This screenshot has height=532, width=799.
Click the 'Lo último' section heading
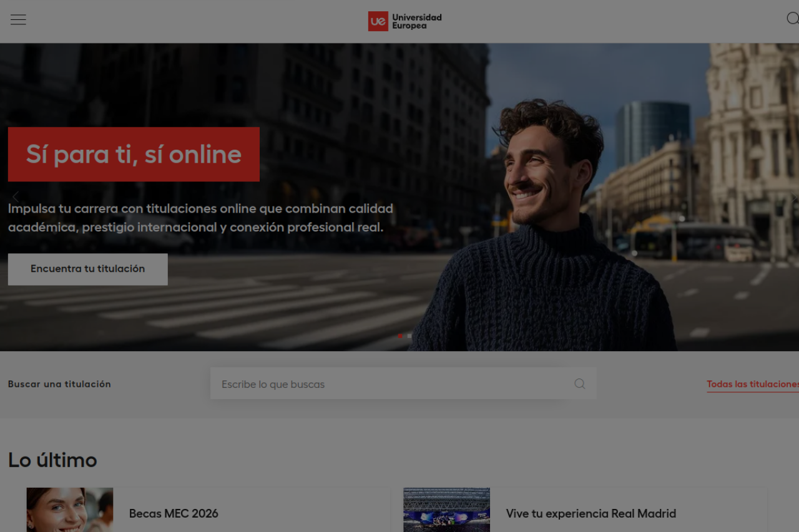[52, 460]
